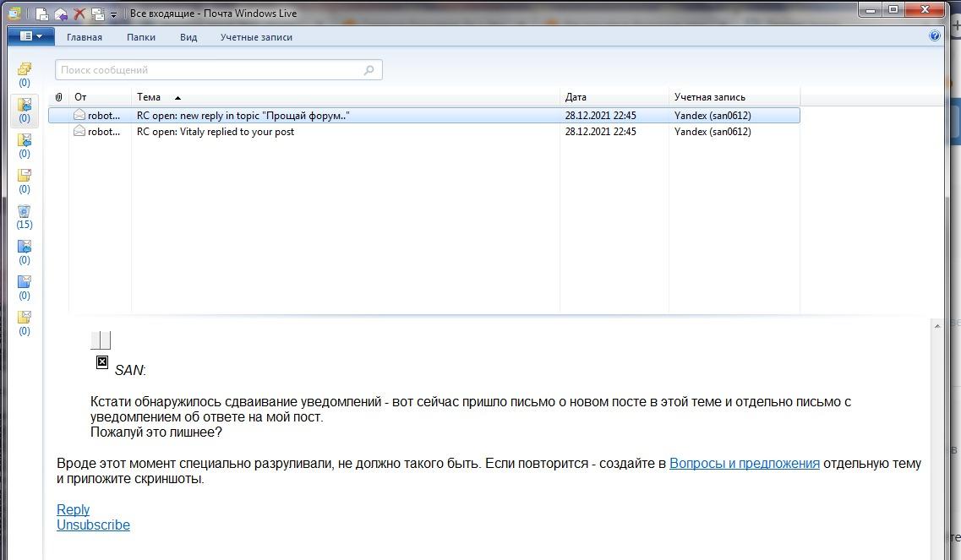Click the Send/Receive icon in the title bar
961x560 pixels.
[x=98, y=14]
